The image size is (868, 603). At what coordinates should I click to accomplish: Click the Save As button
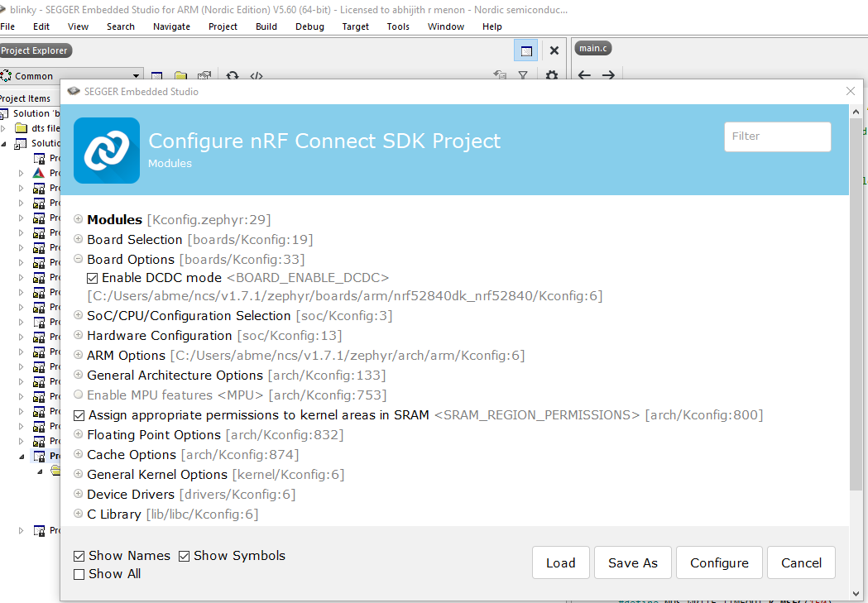[633, 562]
